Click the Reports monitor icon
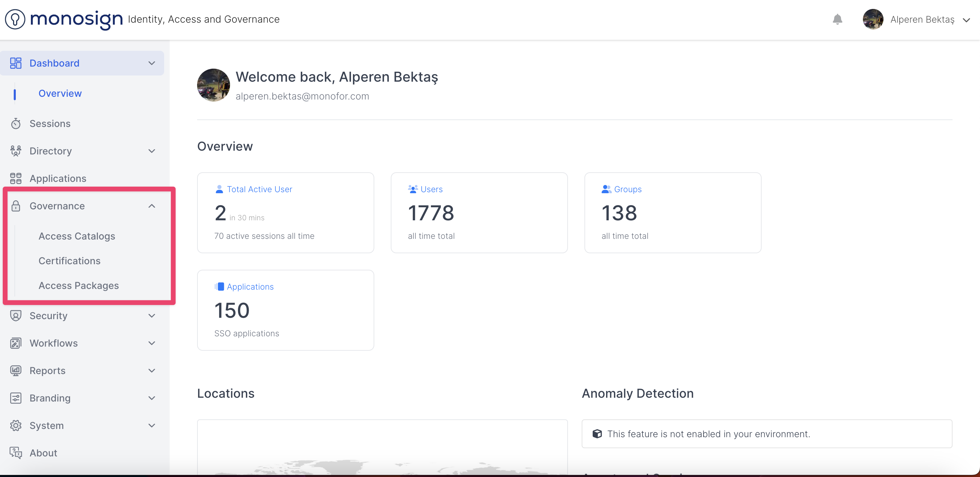The image size is (980, 477). (15, 371)
